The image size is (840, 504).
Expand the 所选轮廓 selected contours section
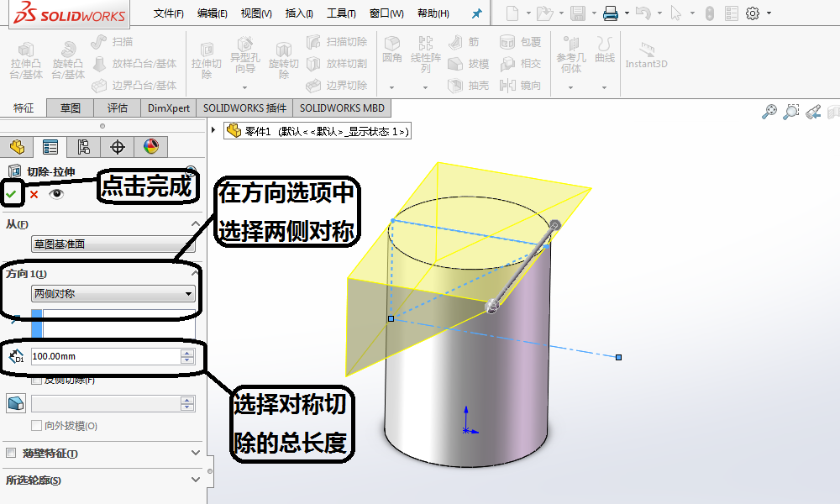pos(196,480)
